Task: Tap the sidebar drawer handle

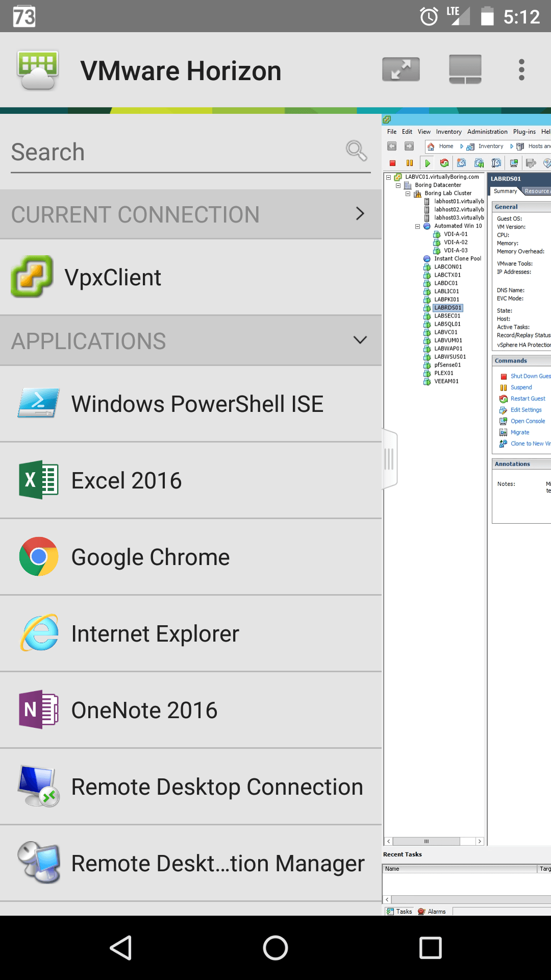Action: point(389,459)
